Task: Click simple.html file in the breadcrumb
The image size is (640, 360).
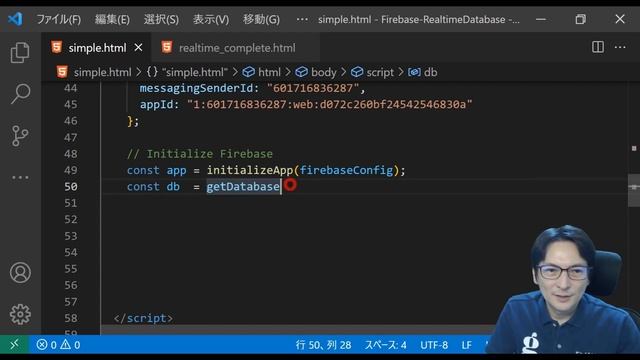Action: (102, 72)
